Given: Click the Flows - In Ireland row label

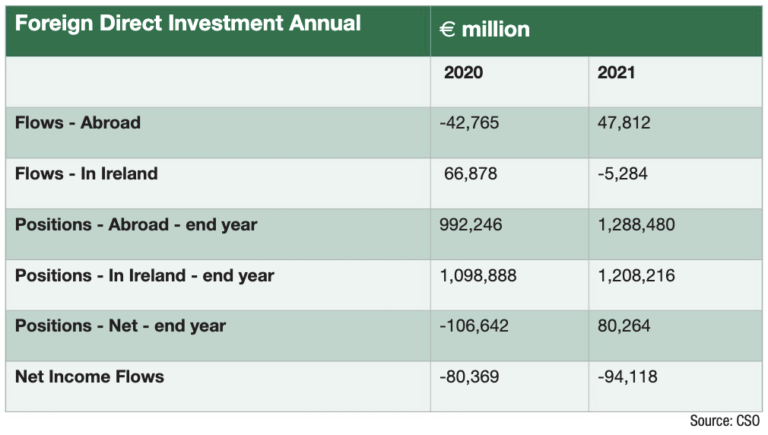Looking at the screenshot, I should pyautogui.click(x=86, y=174).
